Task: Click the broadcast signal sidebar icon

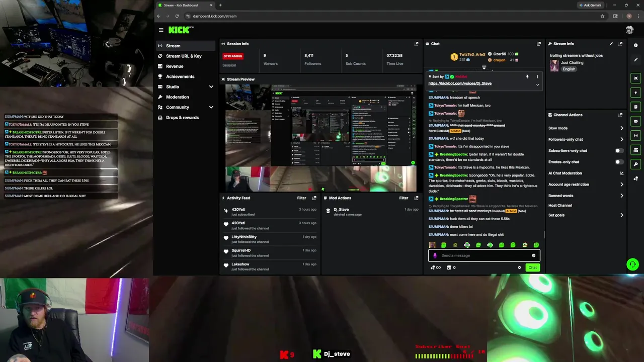Action: (x=636, y=135)
